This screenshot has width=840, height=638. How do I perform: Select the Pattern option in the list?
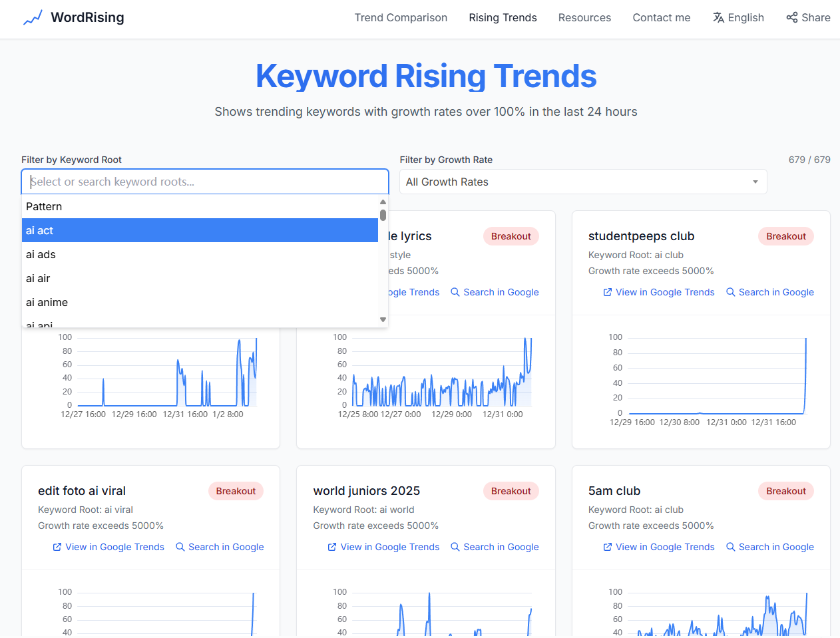click(x=200, y=206)
